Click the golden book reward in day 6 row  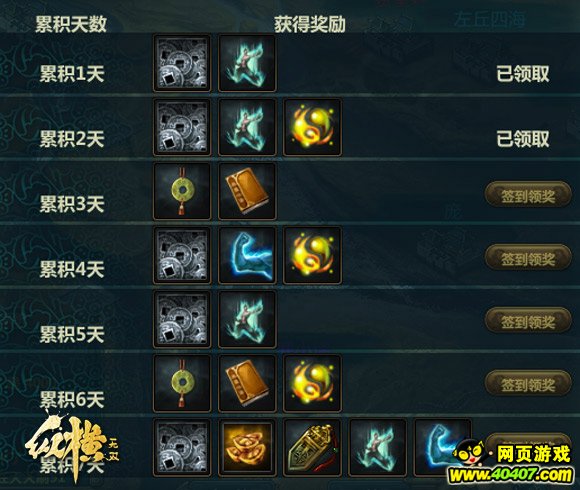pos(247,383)
